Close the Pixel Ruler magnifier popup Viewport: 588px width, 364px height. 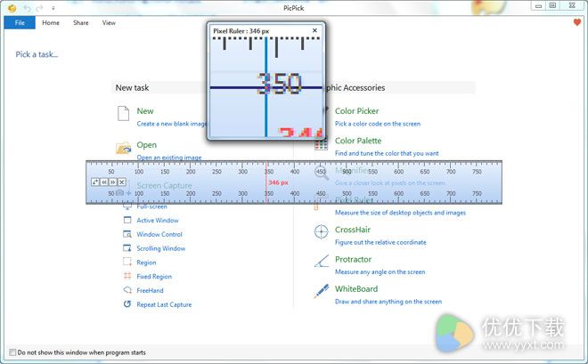(314, 30)
